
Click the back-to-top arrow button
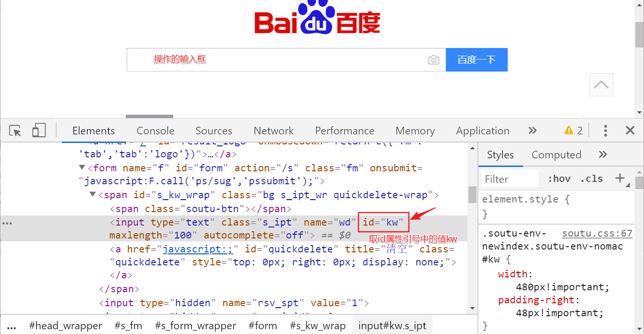tap(601, 84)
